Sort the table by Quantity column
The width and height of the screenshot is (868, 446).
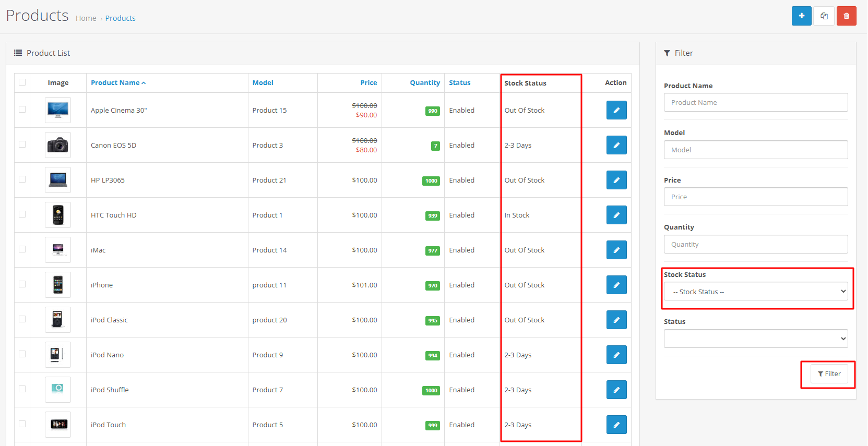(424, 83)
